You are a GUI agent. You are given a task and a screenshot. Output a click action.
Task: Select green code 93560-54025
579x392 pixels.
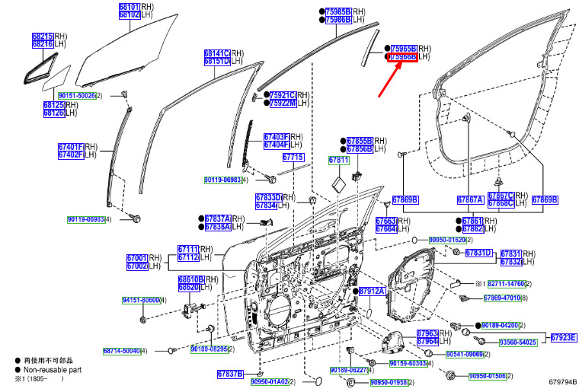click(518, 343)
